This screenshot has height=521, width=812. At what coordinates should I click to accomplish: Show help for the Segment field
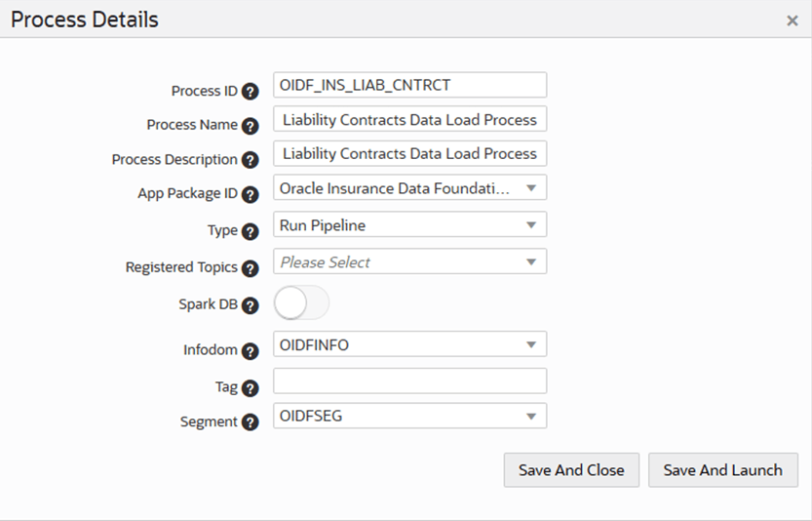tap(251, 422)
